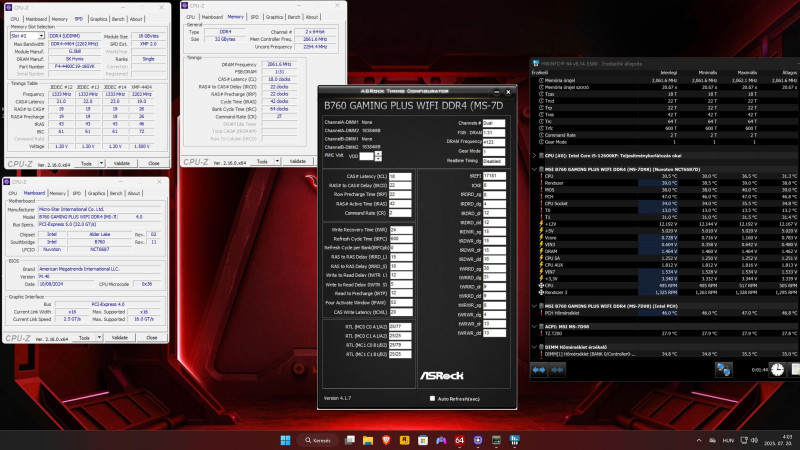The height and width of the screenshot is (450, 800).
Task: Click HWiNFO network computers icon
Action: point(723,370)
